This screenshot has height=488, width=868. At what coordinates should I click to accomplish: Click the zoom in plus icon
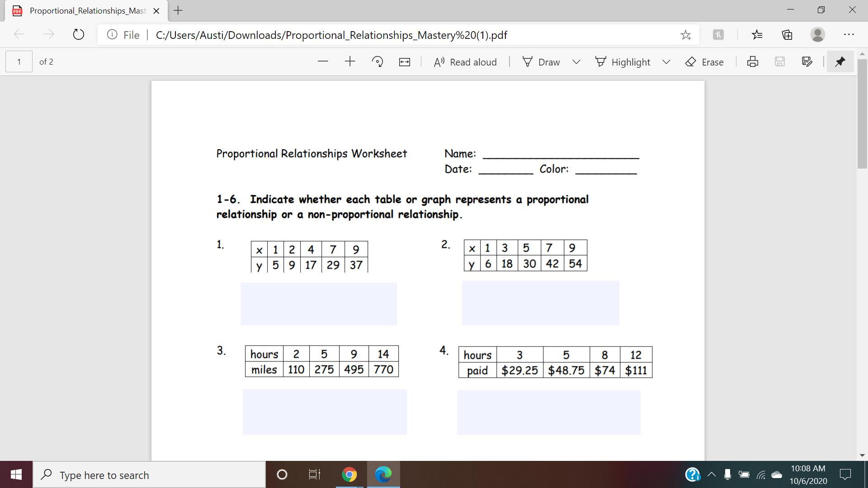[350, 62]
